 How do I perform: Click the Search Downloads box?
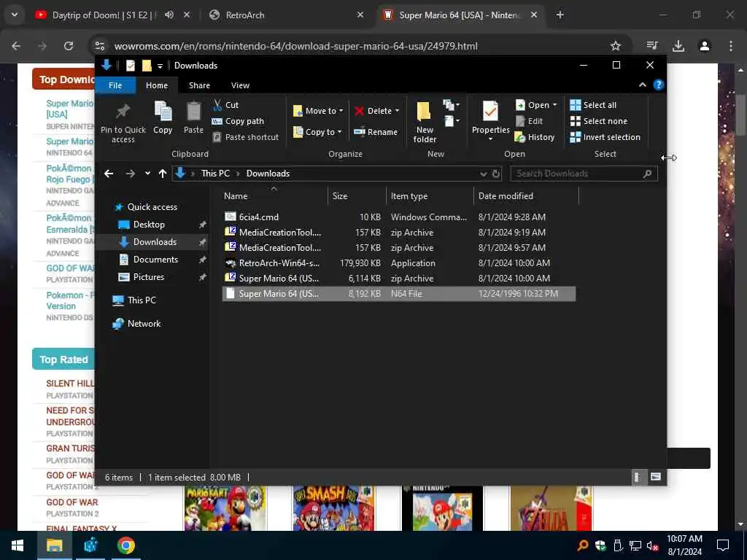584,174
